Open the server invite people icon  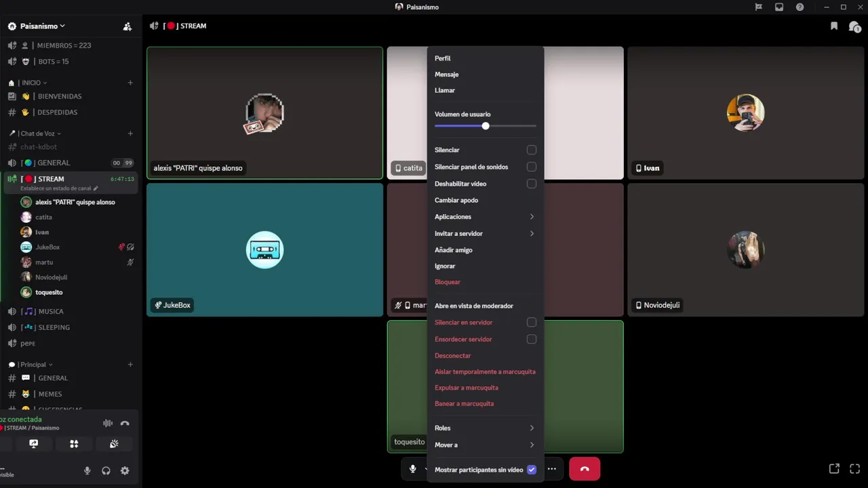point(127,26)
